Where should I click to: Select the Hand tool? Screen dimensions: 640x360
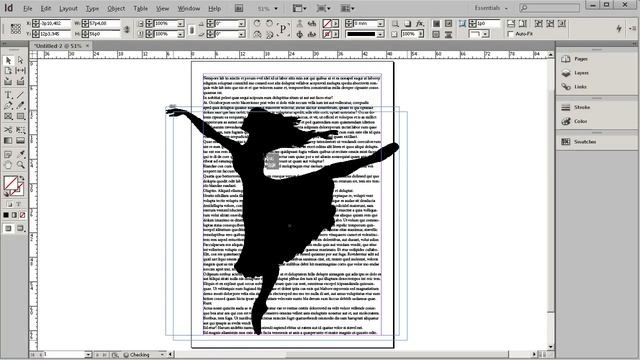click(x=8, y=165)
